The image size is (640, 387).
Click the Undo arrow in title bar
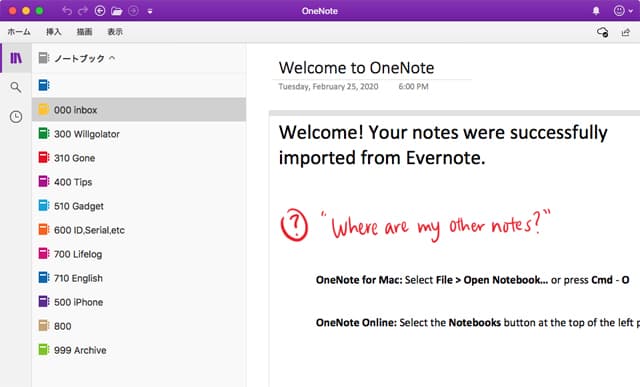click(x=67, y=11)
